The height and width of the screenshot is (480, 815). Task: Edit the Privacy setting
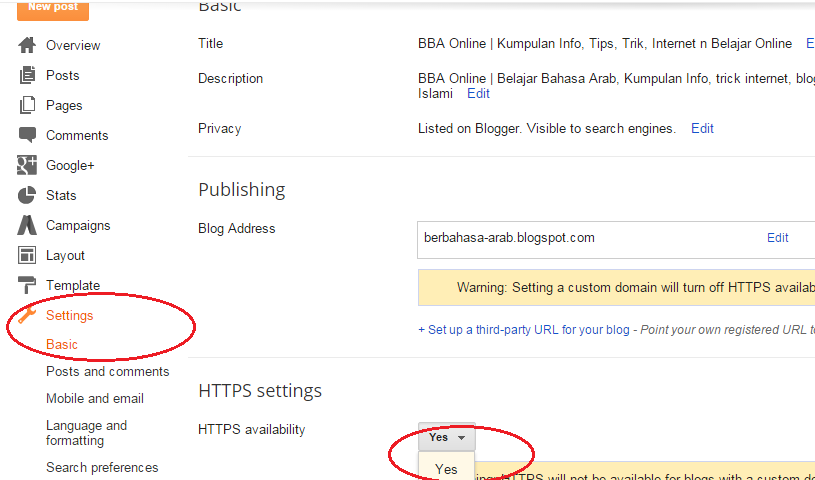click(x=702, y=128)
